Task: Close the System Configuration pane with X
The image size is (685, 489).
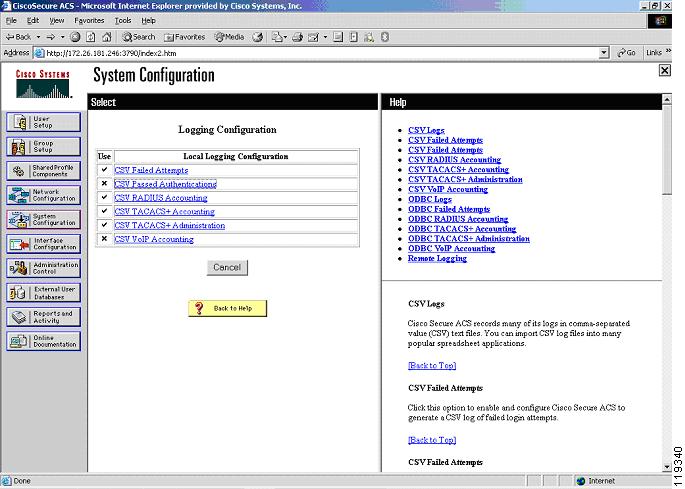Action: pos(664,70)
